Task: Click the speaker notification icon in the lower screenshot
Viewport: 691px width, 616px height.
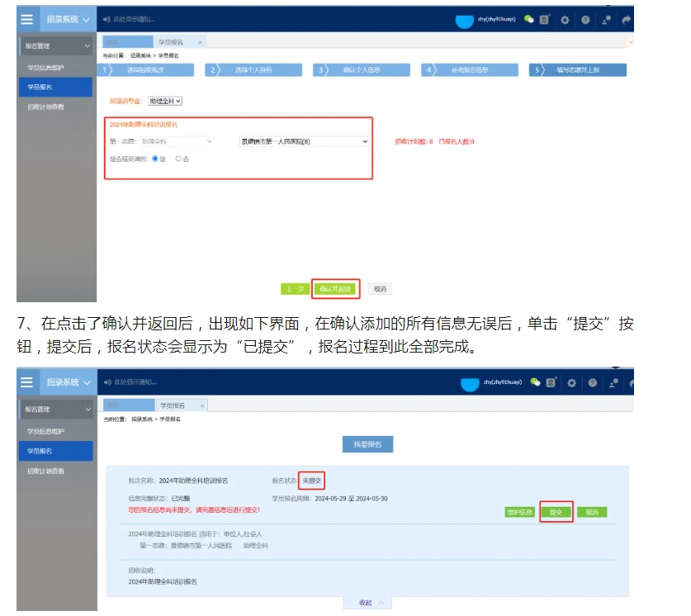Action: point(107,382)
